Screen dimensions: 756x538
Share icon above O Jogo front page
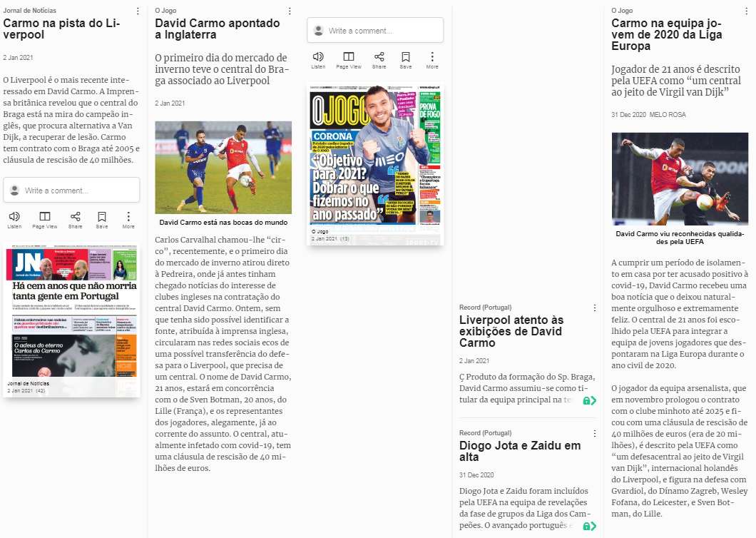379,57
